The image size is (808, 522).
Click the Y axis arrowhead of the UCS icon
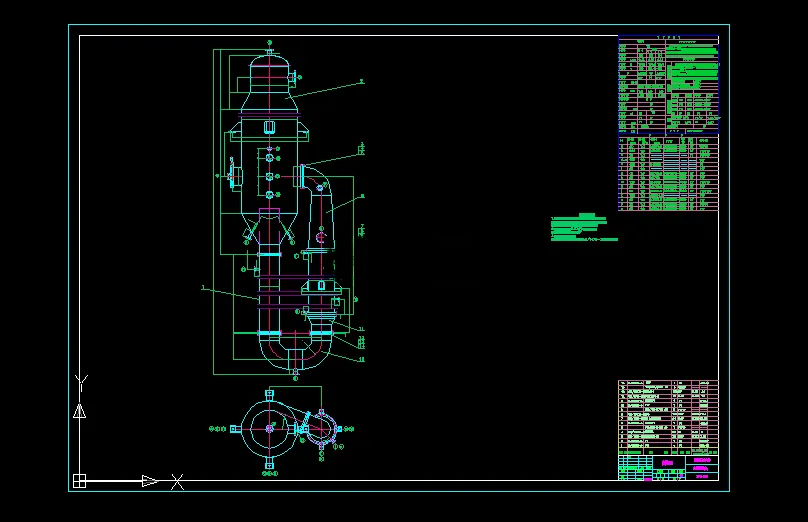click(x=79, y=411)
